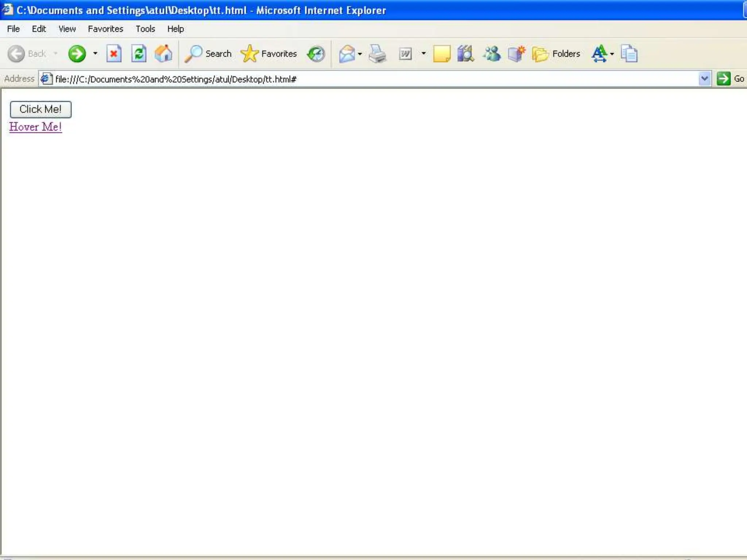Click inside the address bar field
The image size is (747, 560).
(x=365, y=79)
